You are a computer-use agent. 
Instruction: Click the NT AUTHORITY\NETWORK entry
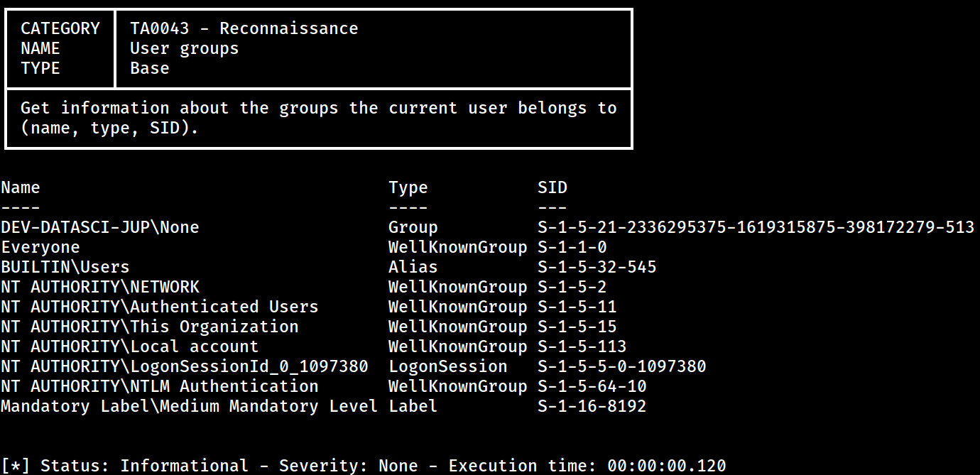pos(100,287)
